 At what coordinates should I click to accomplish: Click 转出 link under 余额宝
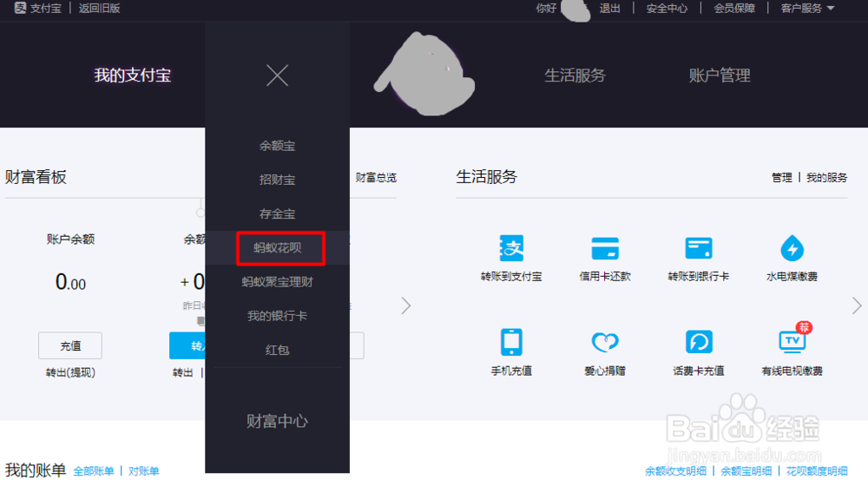182,372
